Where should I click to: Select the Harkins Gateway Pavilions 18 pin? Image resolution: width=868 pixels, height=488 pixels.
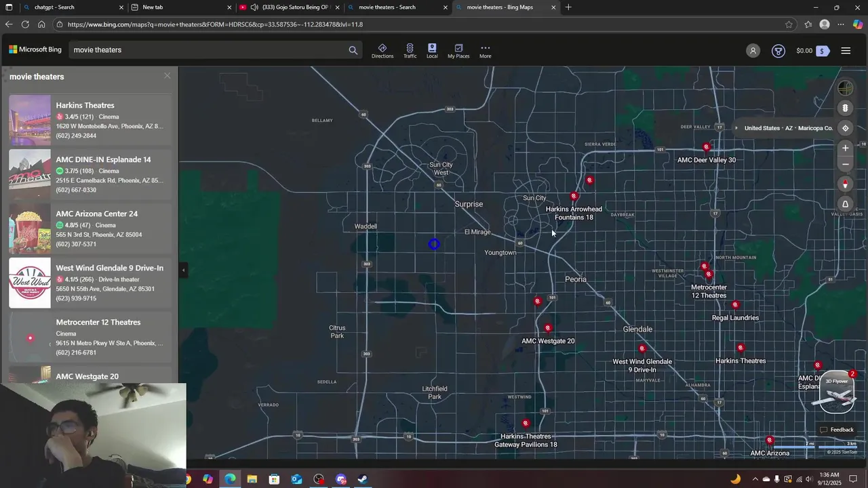pos(526,424)
